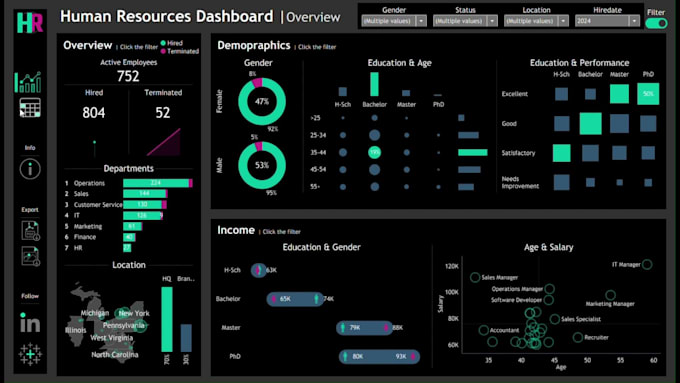This screenshot has width=680, height=383.
Task: Click the 35-44 age group bar
Action: point(473,152)
